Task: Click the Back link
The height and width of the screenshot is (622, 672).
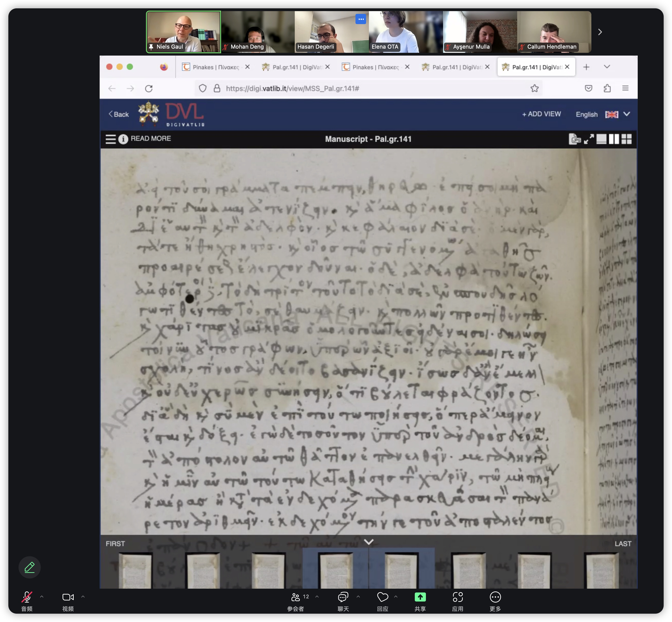Action: [119, 114]
